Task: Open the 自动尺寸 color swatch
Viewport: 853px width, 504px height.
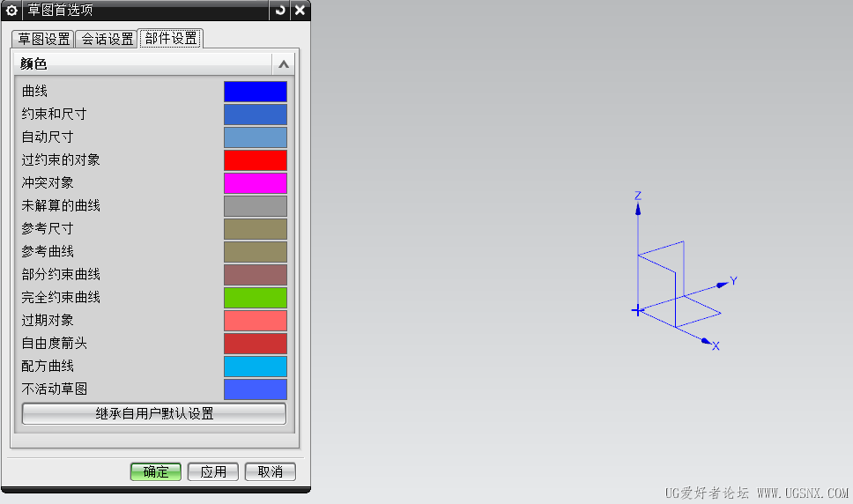Action: [x=256, y=137]
